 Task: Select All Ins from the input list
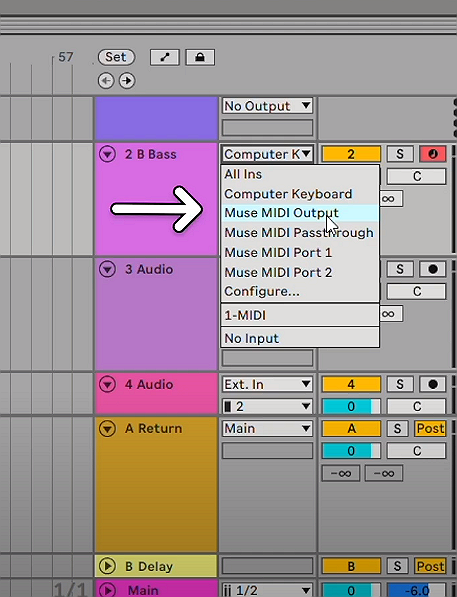tap(300, 174)
